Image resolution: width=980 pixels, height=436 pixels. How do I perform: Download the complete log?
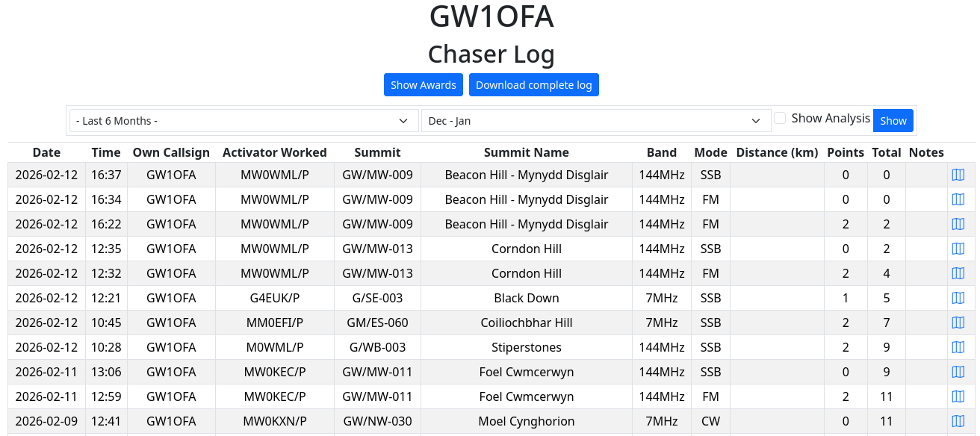533,85
